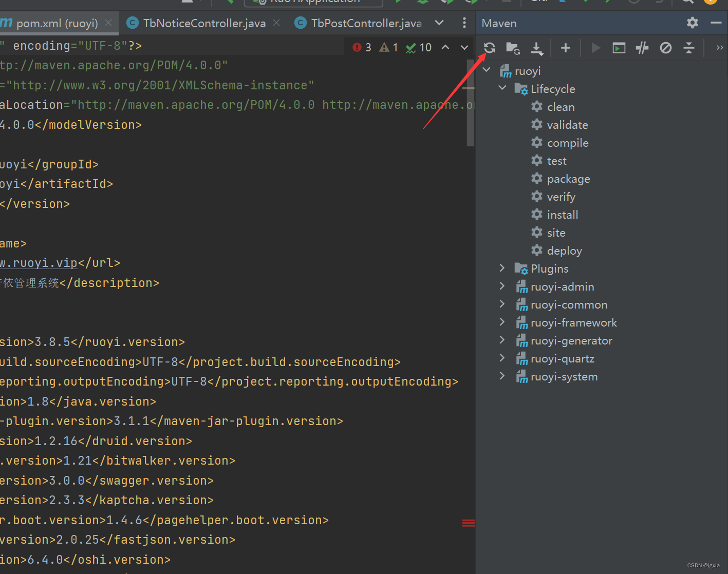Close the TbNoticeController.java tab
Image resolution: width=728 pixels, height=574 pixels.
point(276,23)
